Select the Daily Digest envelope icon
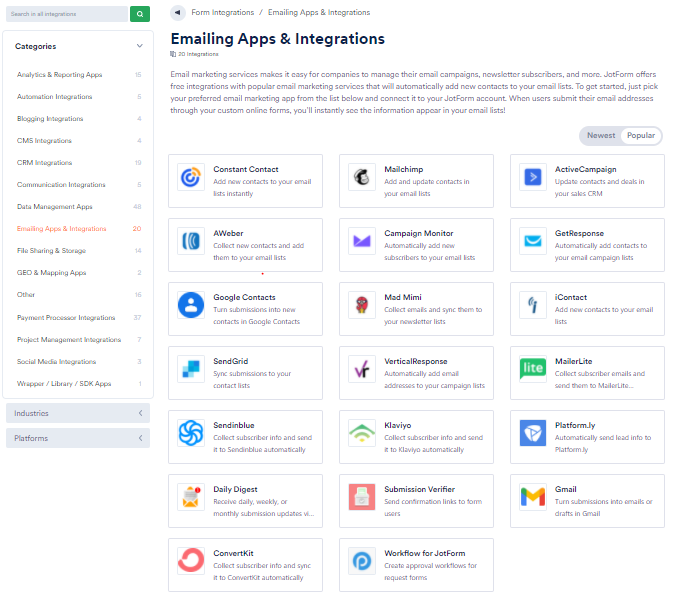The image size is (678, 595). (191, 497)
